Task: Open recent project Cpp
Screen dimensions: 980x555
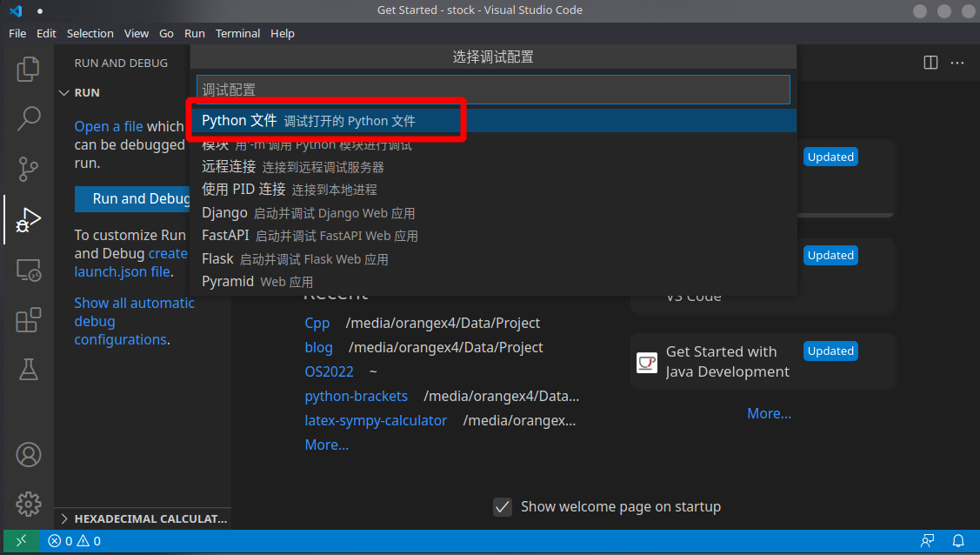Action: pos(317,323)
